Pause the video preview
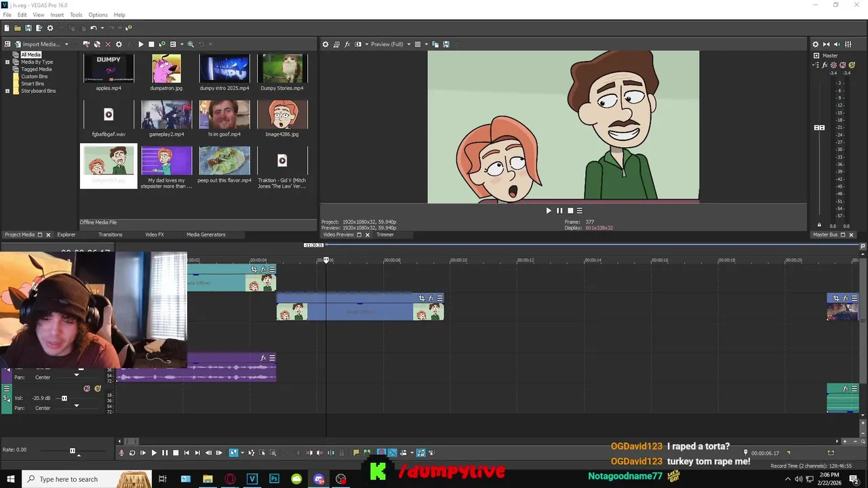This screenshot has width=868, height=488. 559,211
